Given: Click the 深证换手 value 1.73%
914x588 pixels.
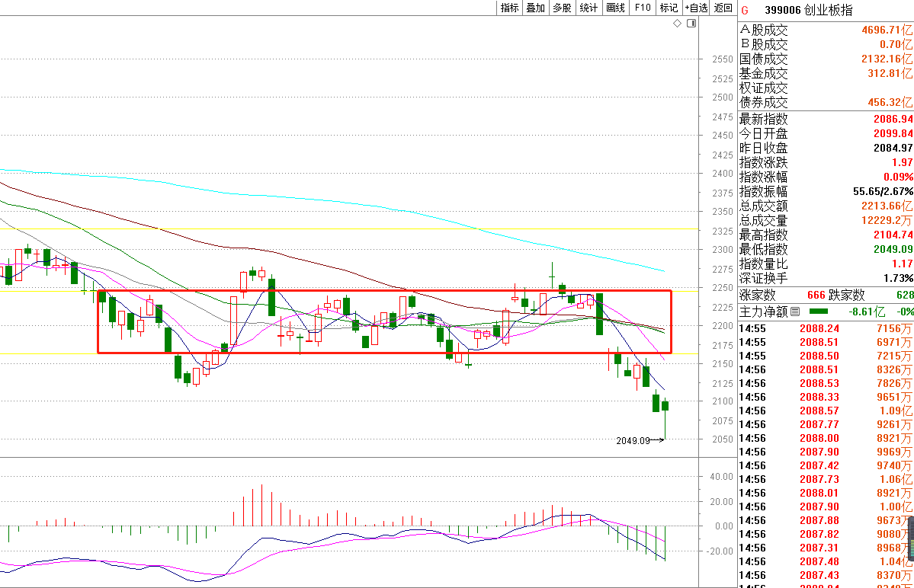Looking at the screenshot, I should click(898, 278).
